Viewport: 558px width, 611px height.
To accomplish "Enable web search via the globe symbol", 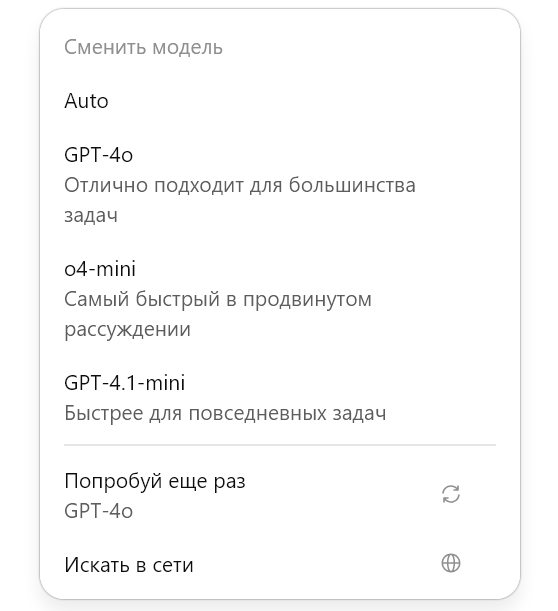I will pos(451,563).
